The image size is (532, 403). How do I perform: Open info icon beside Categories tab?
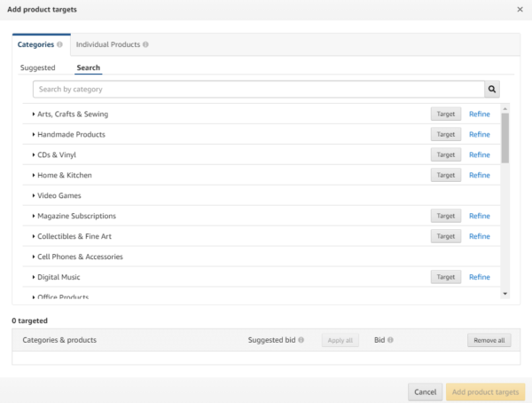[x=59, y=44]
